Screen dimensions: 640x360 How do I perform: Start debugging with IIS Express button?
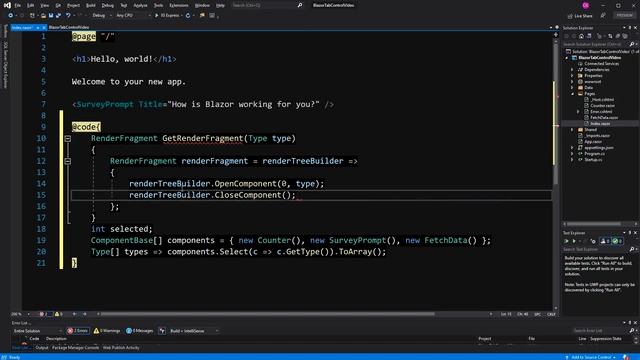tap(168, 16)
